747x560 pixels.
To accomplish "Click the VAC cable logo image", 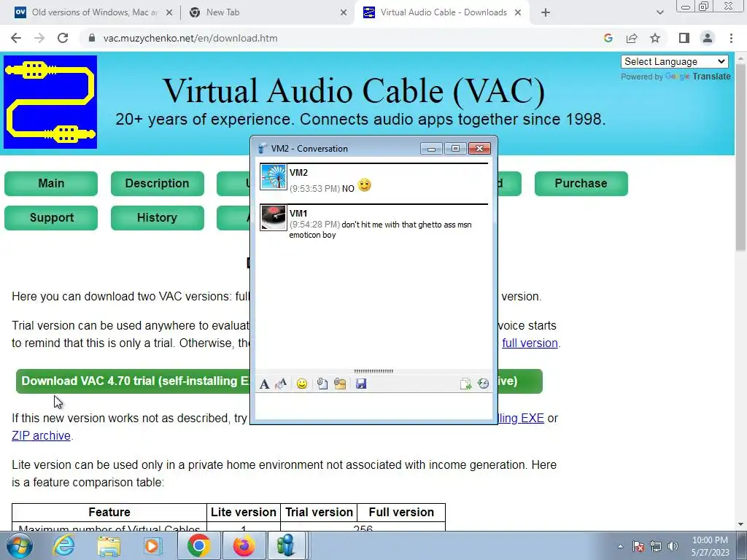I will point(50,102).
